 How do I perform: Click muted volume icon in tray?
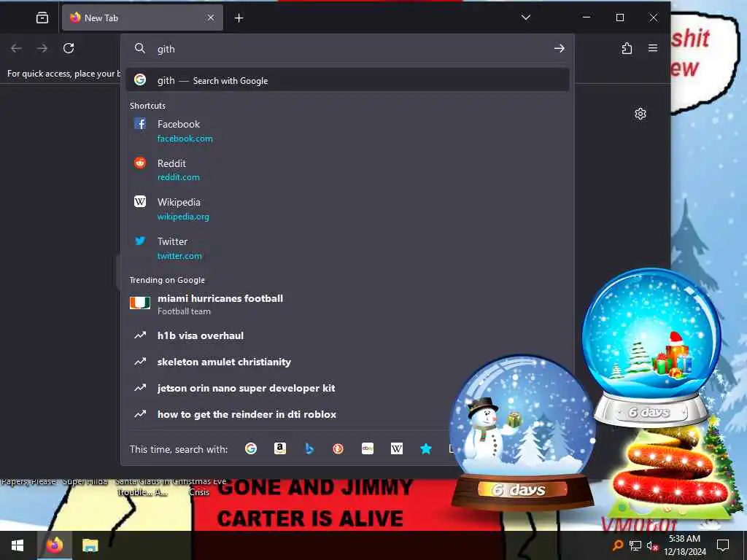tap(652, 546)
